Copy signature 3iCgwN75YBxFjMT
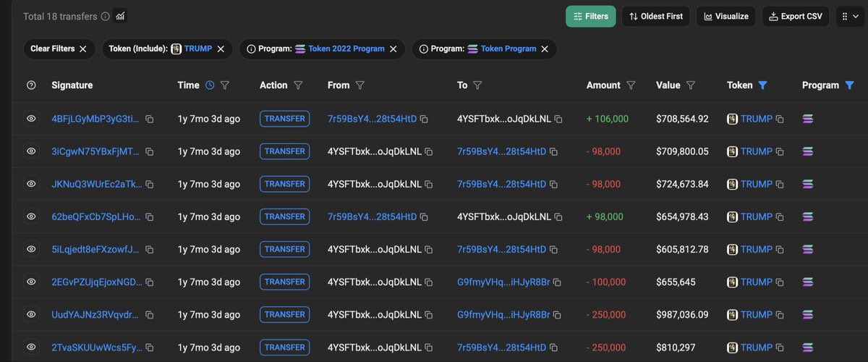The image size is (868, 362). pos(150,151)
